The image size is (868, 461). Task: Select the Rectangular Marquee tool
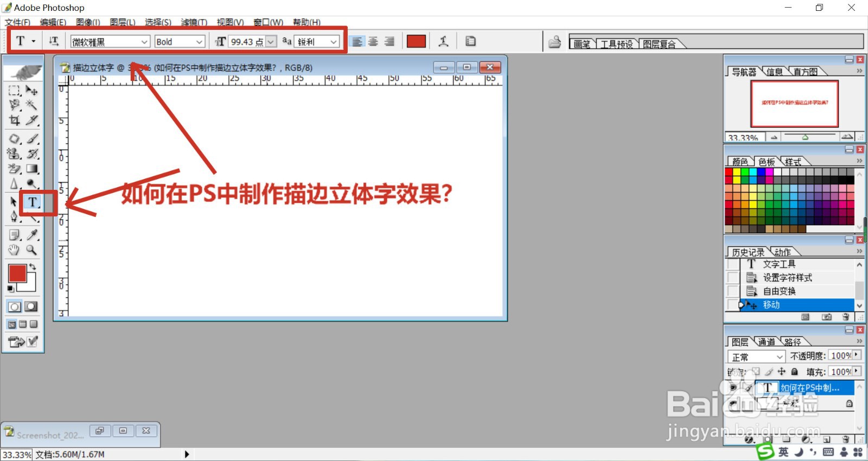tap(15, 91)
